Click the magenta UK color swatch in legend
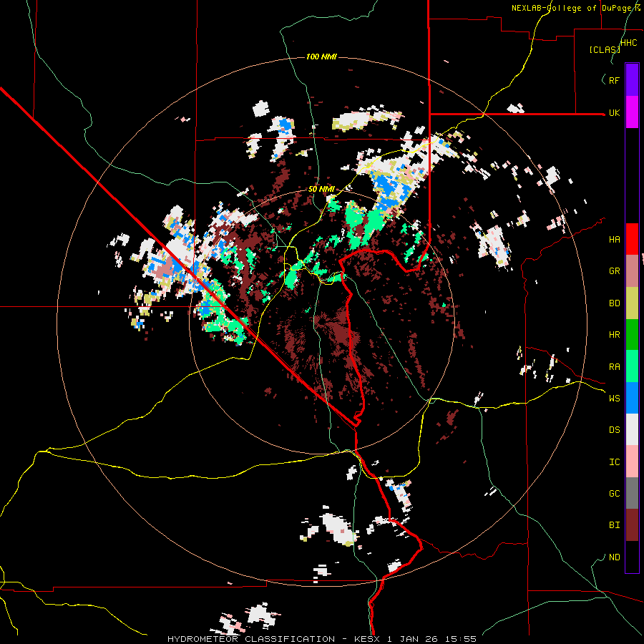 [x=632, y=112]
